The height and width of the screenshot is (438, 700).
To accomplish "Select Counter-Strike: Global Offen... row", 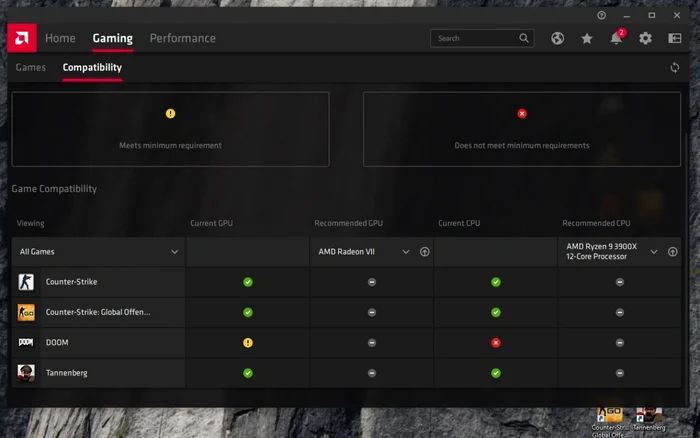I will click(346, 313).
